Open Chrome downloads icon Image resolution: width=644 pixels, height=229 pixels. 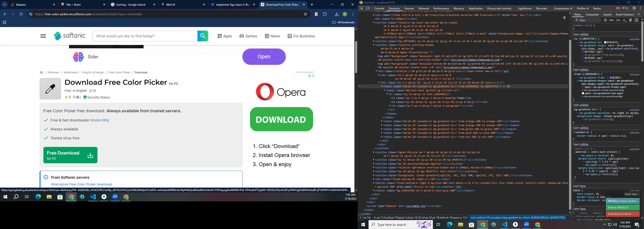337,14
